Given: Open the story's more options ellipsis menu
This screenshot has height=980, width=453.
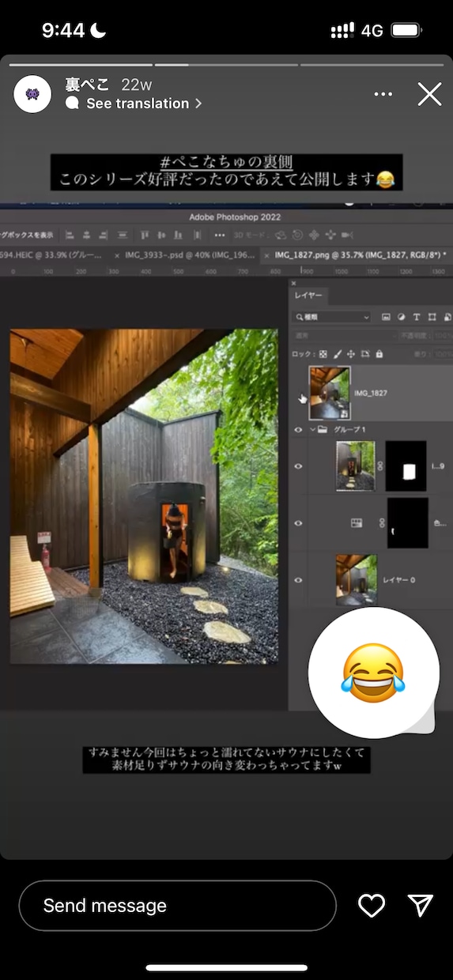Looking at the screenshot, I should pyautogui.click(x=383, y=95).
